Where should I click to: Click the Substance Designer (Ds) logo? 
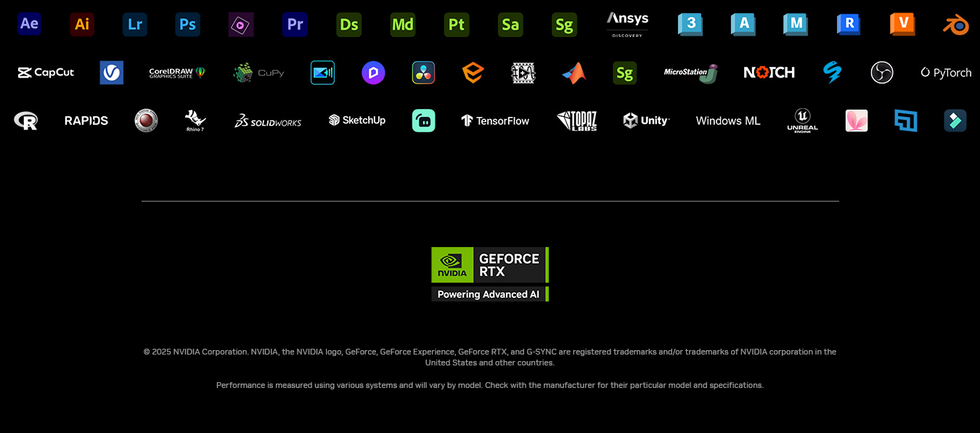[349, 25]
